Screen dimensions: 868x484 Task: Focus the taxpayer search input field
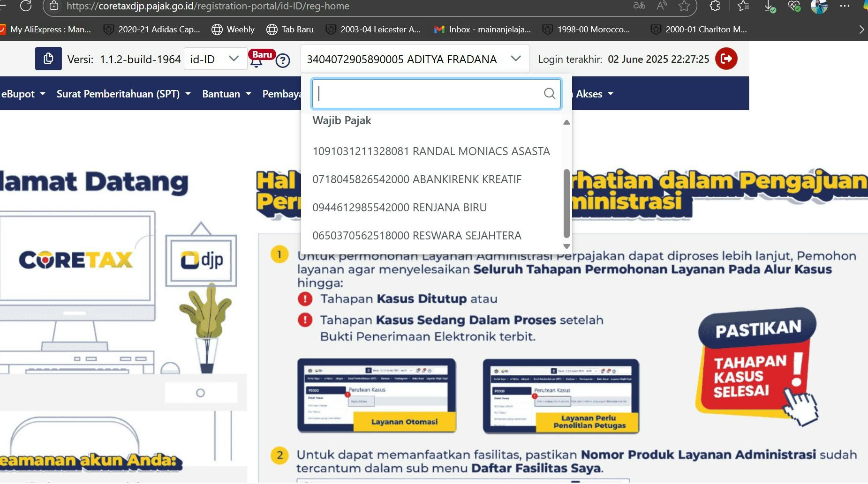pos(437,94)
